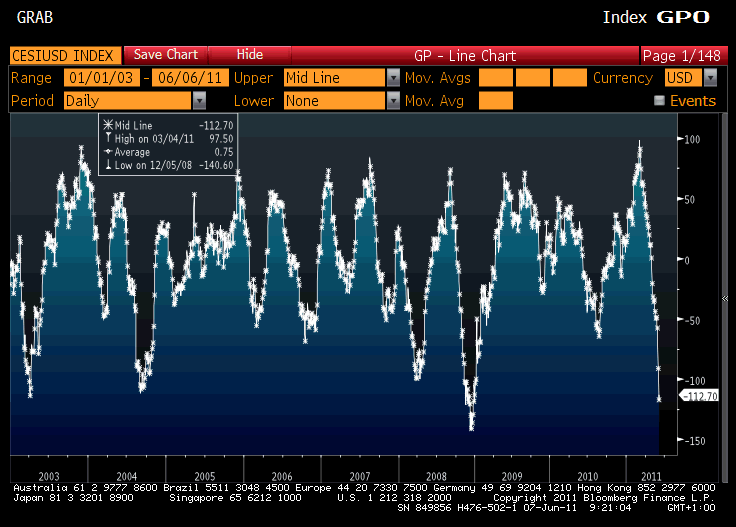Click the Low marker icon in legend
This screenshot has height=527, width=736.
106,165
